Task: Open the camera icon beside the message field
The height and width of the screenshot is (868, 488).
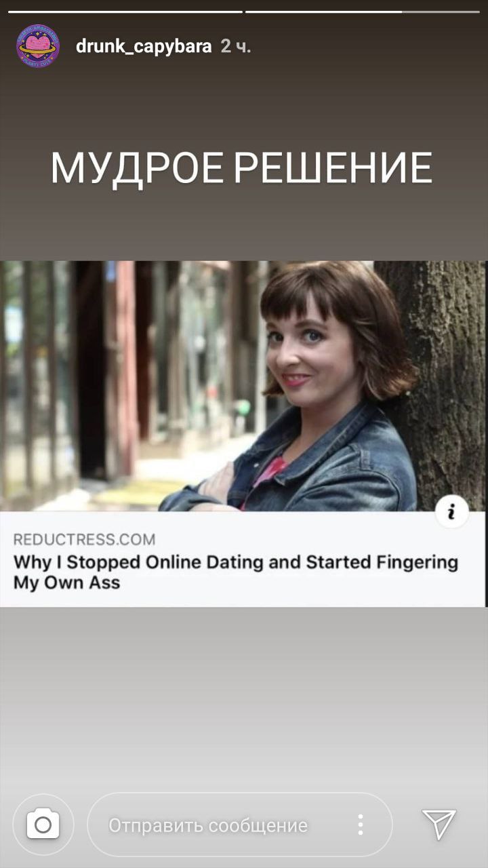Action: [x=43, y=825]
